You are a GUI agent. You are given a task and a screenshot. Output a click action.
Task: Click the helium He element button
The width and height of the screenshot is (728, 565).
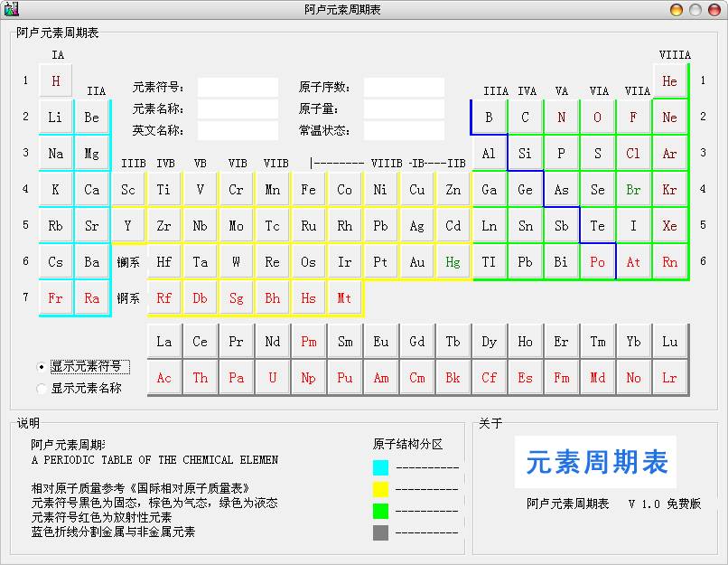(669, 80)
